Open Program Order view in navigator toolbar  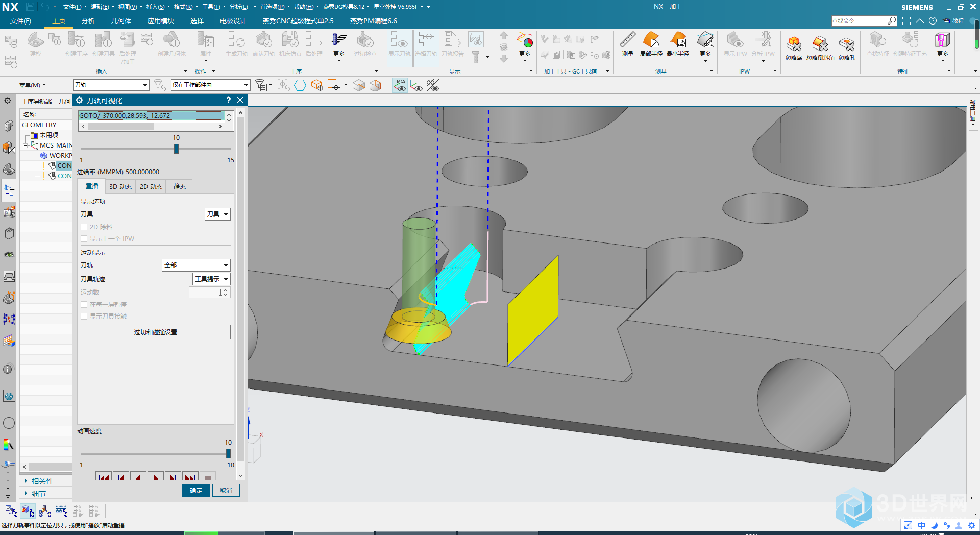tap(11, 510)
